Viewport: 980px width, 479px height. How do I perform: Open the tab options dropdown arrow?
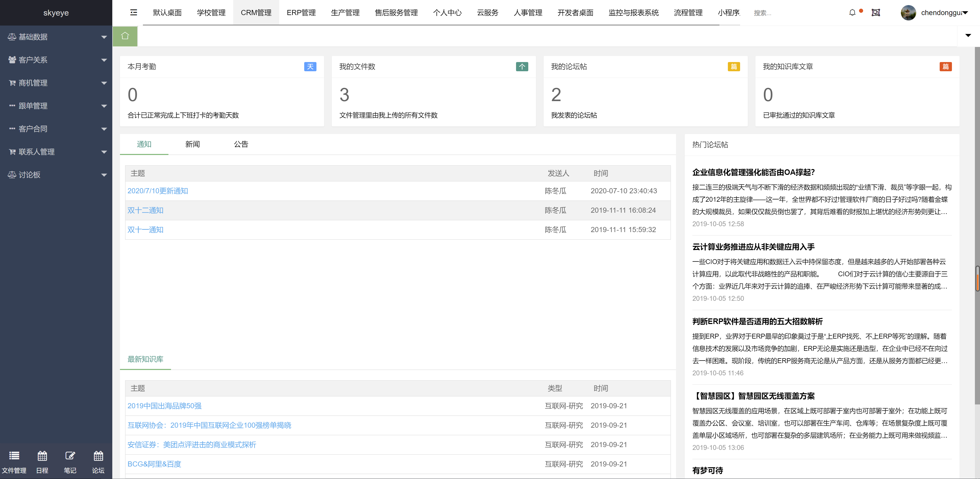pos(968,35)
